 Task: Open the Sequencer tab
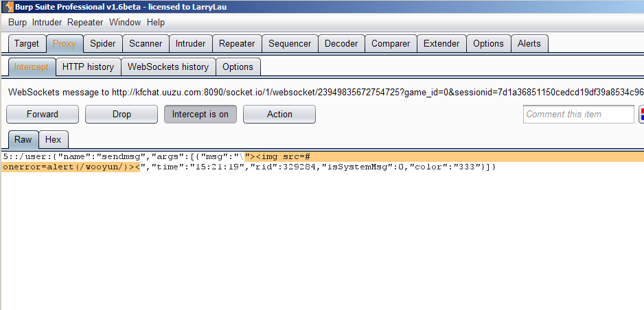[290, 43]
